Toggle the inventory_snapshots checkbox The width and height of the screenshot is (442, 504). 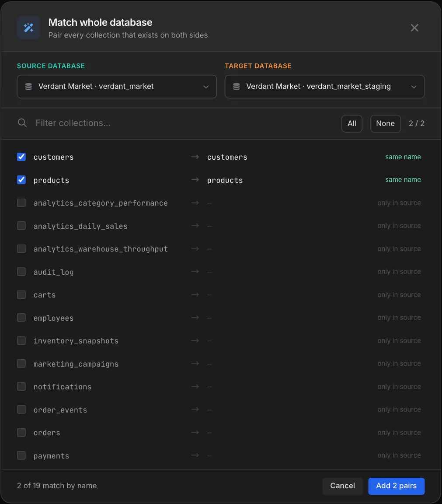(x=21, y=341)
